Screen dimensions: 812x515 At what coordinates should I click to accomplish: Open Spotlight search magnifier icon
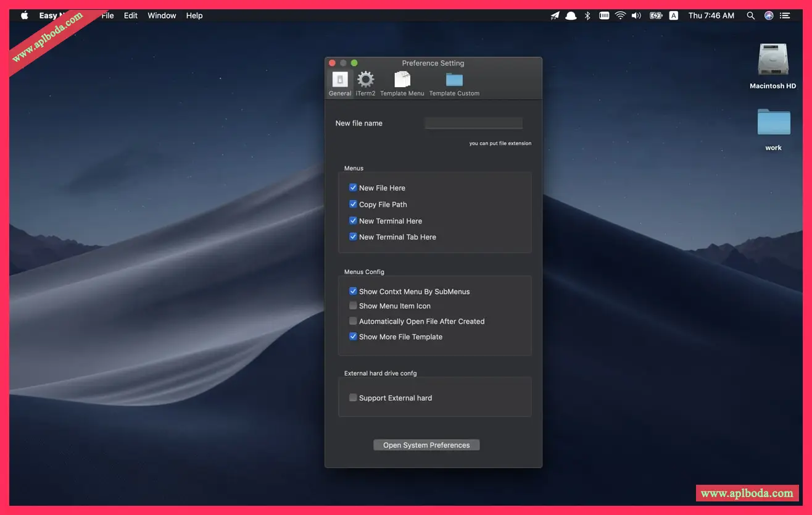tap(750, 15)
